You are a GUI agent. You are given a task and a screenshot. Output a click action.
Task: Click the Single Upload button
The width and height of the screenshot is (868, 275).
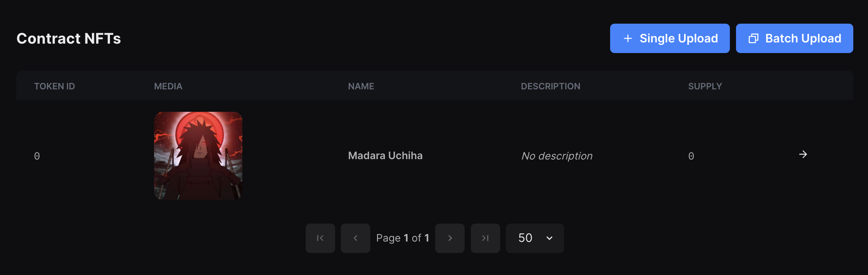click(669, 38)
